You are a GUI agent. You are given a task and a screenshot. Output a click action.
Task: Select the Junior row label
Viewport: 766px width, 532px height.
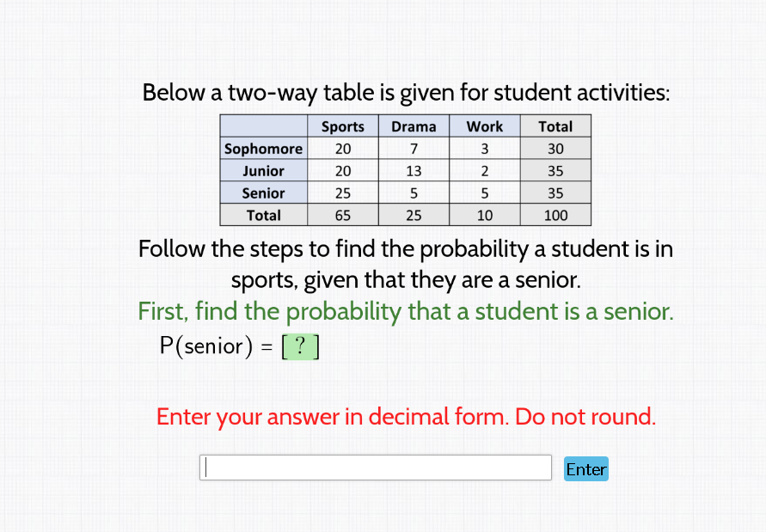262,170
